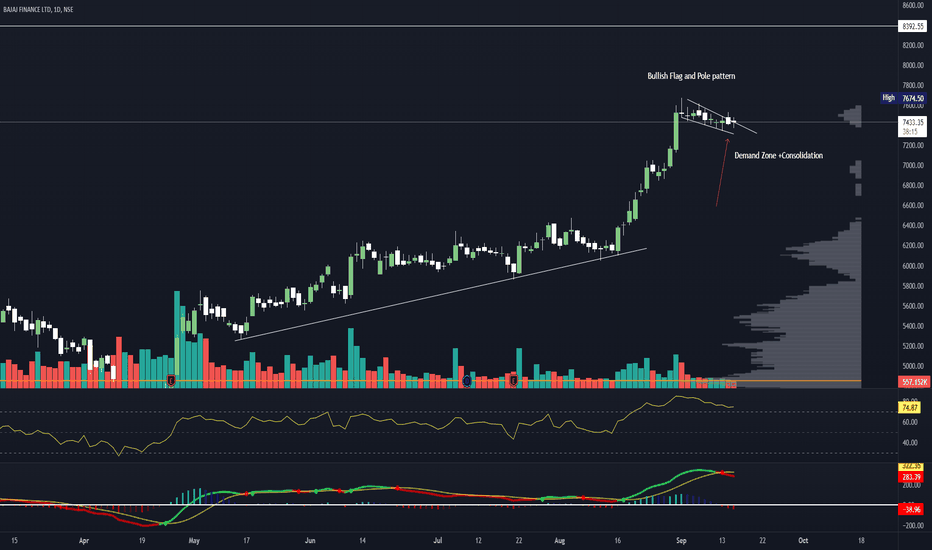Click the 6000.00 price scale label
932x550 pixels.
coord(913,266)
